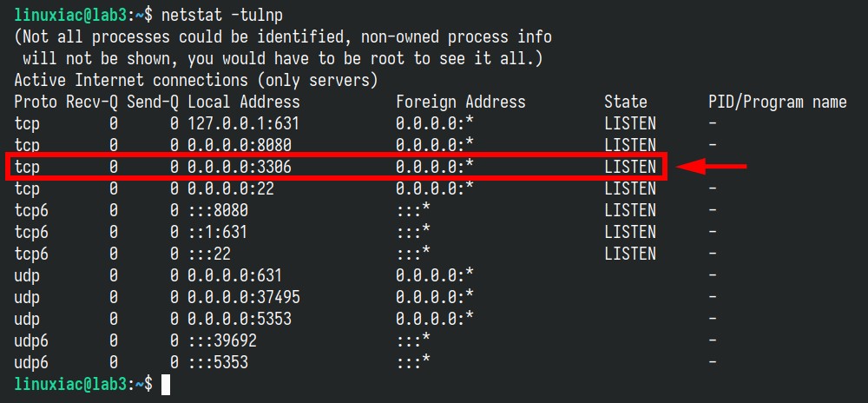This screenshot has width=868, height=403.
Task: Click the State column header
Action: (626, 102)
